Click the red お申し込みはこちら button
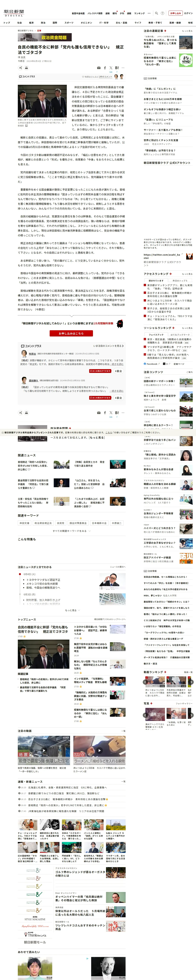This screenshot has width=196, height=980. click(72, 333)
